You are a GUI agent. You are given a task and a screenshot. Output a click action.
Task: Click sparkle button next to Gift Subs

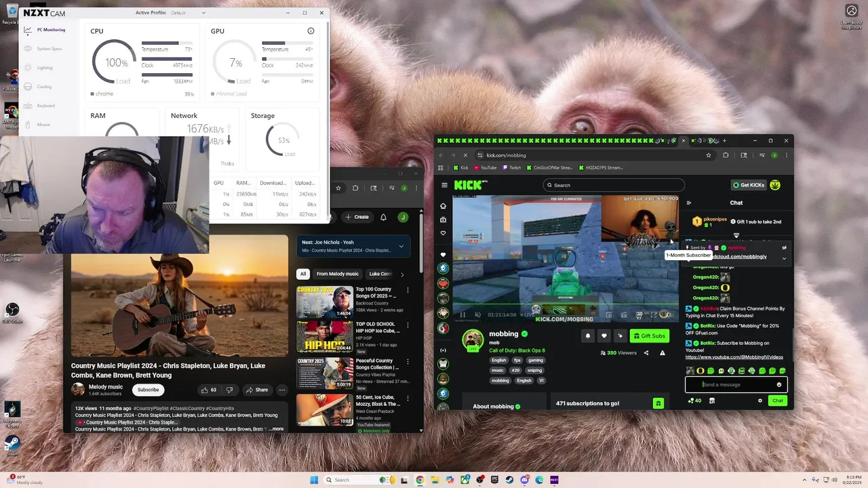coord(620,335)
